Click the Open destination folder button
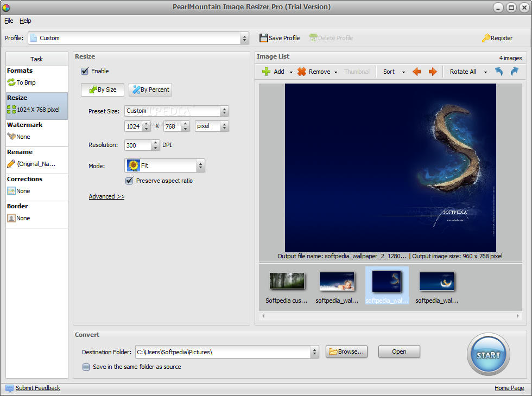Image resolution: width=532 pixels, height=396 pixels. [399, 352]
